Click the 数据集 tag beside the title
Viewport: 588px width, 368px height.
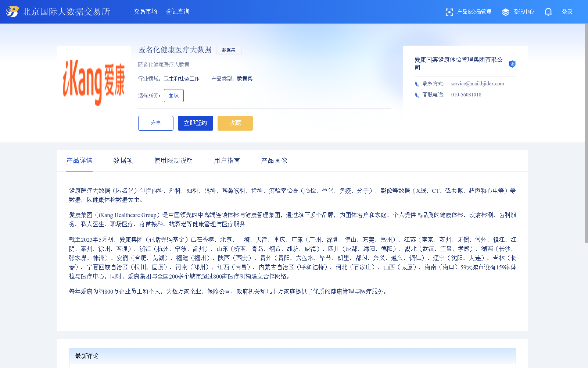229,50
